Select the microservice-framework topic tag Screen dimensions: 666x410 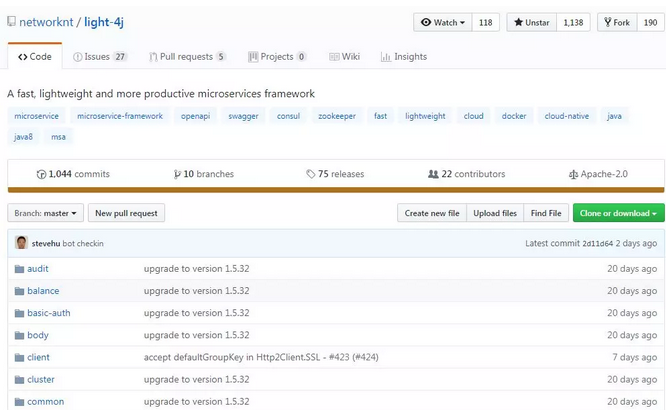coord(120,116)
